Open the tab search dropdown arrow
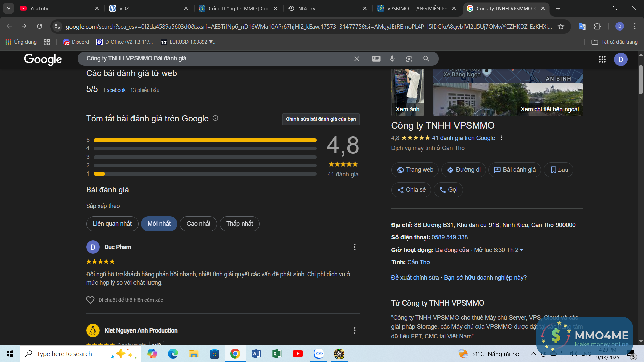The height and width of the screenshot is (362, 644). pos(8,8)
